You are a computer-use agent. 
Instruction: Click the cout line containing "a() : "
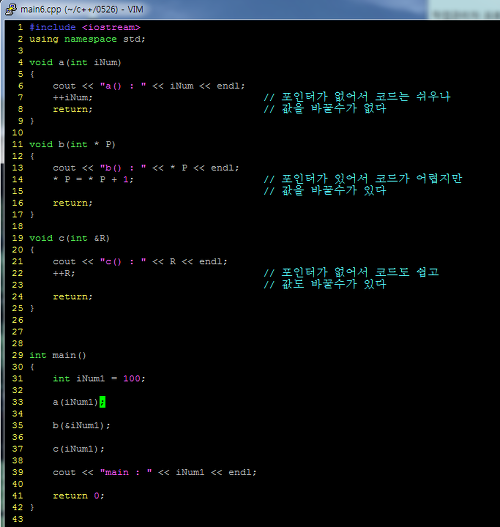[149, 86]
